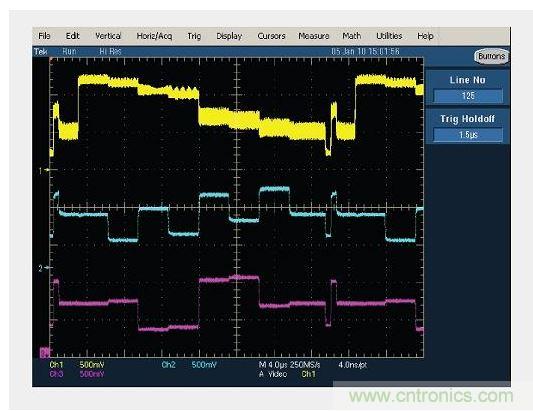Open the Edit menu
The width and height of the screenshot is (533, 411).
(72, 36)
